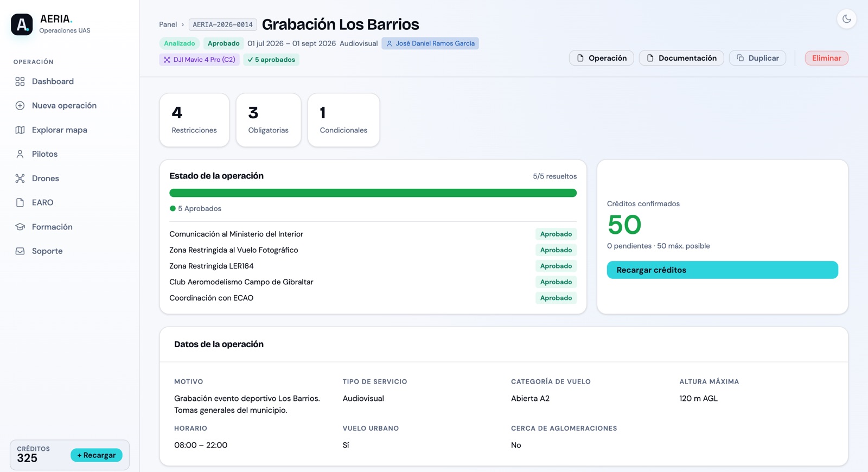This screenshot has height=472, width=868.
Task: Click the Drones quadcopter icon
Action: (x=20, y=178)
